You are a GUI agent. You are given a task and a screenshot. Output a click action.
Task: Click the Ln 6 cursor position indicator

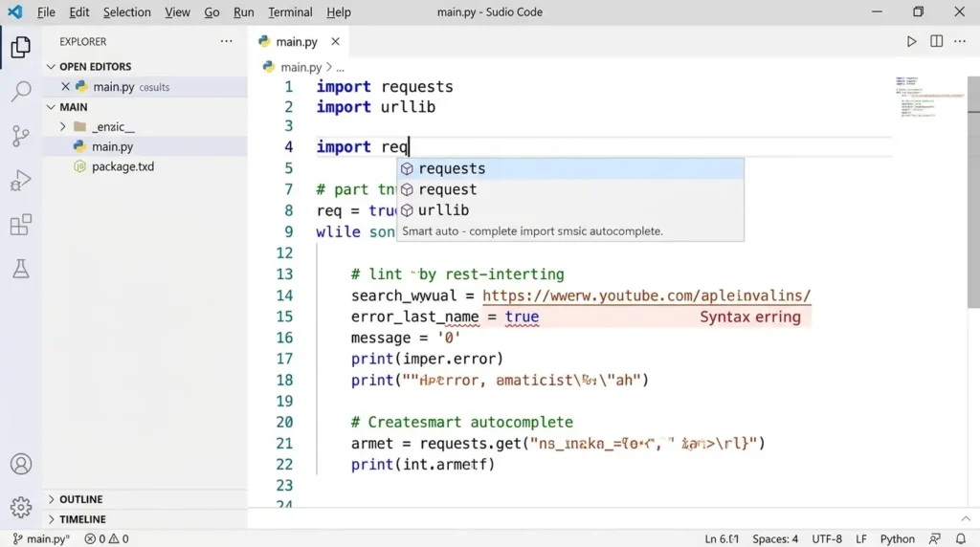(x=722, y=538)
